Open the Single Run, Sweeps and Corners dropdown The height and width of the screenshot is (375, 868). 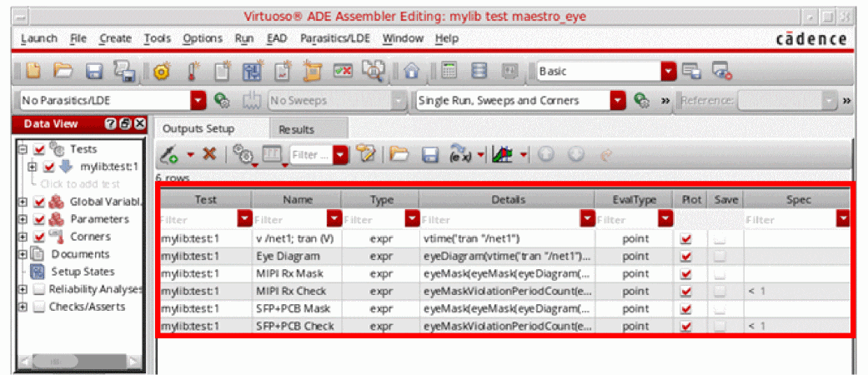[x=617, y=101]
